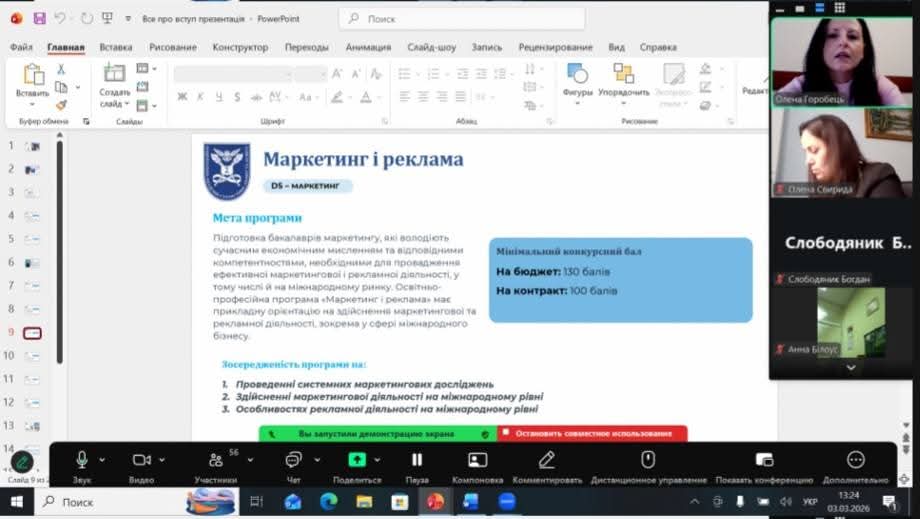This screenshot has width=920, height=519.
Task: Open the Zoom chat (Чат) icon
Action: [x=293, y=459]
